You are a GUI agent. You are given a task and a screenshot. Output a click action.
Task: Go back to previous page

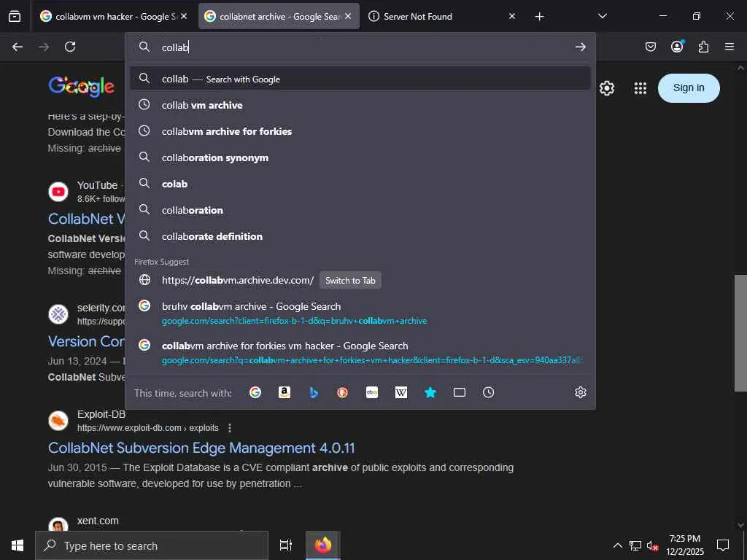tap(18, 47)
